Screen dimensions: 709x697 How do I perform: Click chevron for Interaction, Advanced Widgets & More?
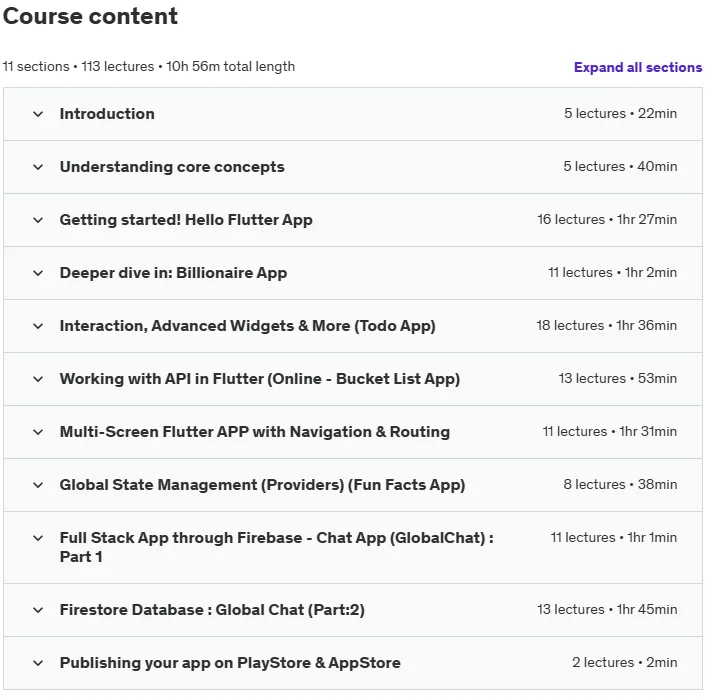pyautogui.click(x=38, y=326)
